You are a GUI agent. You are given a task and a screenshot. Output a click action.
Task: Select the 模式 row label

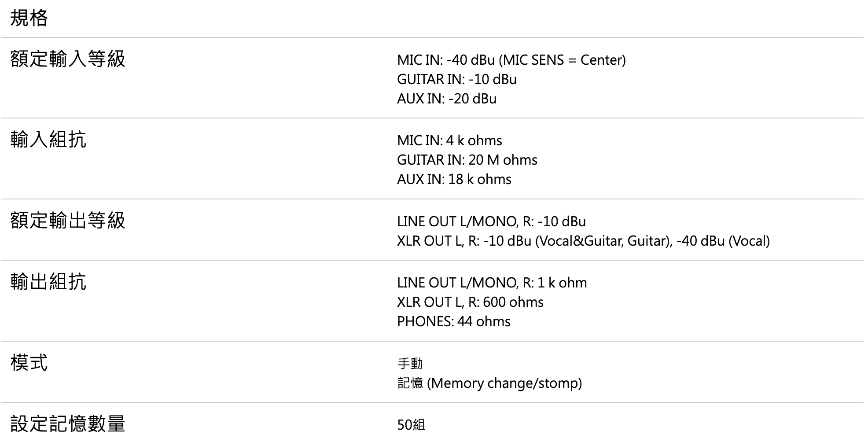tap(29, 362)
